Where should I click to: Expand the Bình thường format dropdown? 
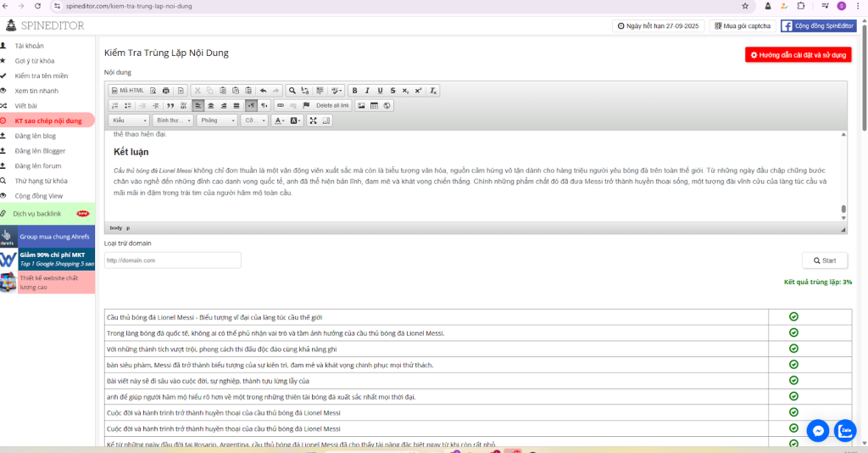pyautogui.click(x=174, y=120)
